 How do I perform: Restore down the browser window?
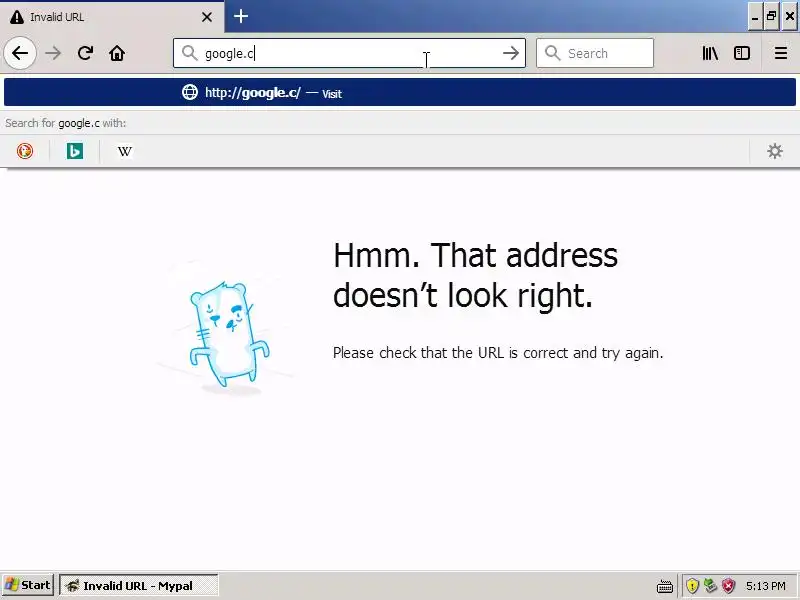(x=771, y=17)
